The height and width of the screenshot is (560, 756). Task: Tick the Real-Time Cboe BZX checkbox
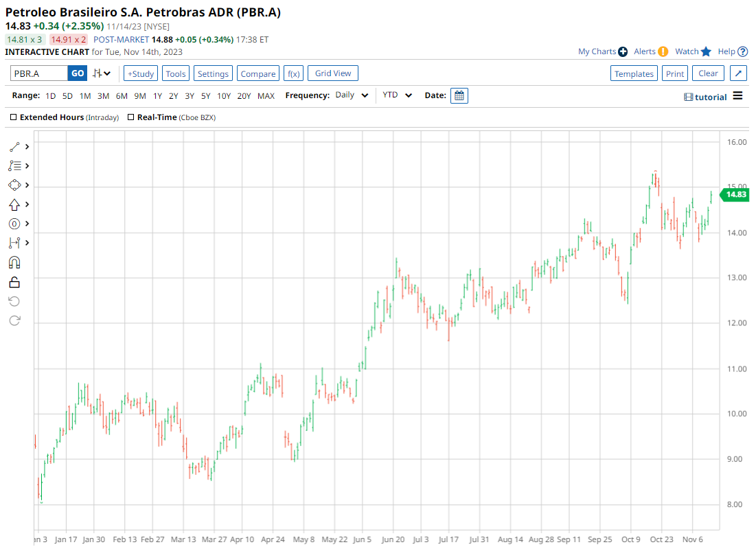click(x=131, y=117)
